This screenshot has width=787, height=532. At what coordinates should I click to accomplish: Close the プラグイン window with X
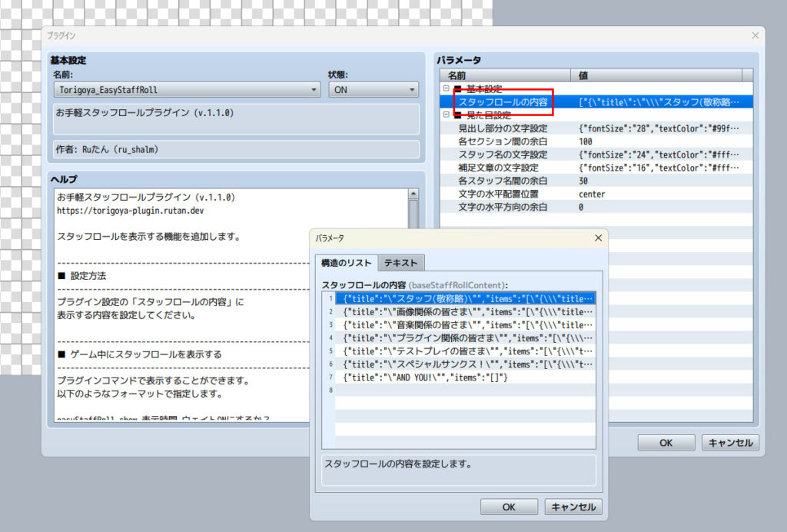755,35
